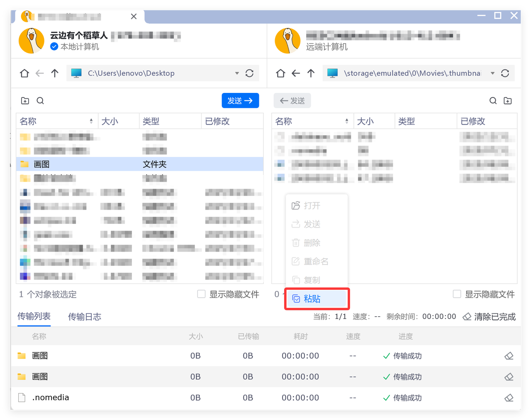Go to home in remote computer pane
The image size is (531, 420).
280,73
